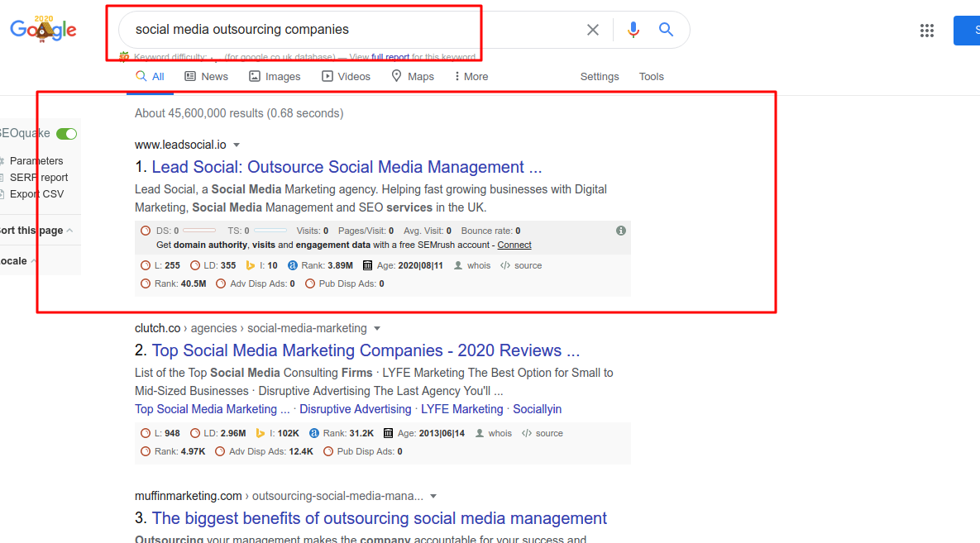Click SEMrush Rank icon showing 40.5M
The width and height of the screenshot is (980, 543).
click(x=146, y=283)
